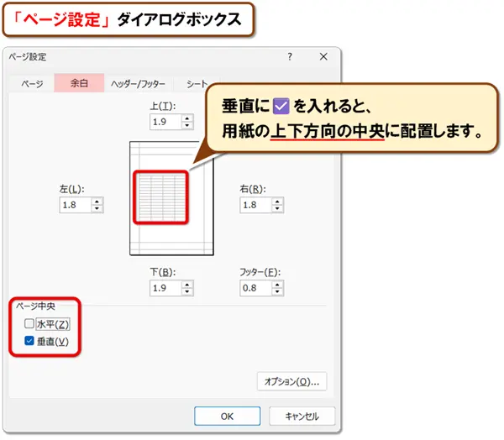Image resolution: width=504 pixels, height=440 pixels.
Task: Confirm with the OK button
Action: pos(228,416)
